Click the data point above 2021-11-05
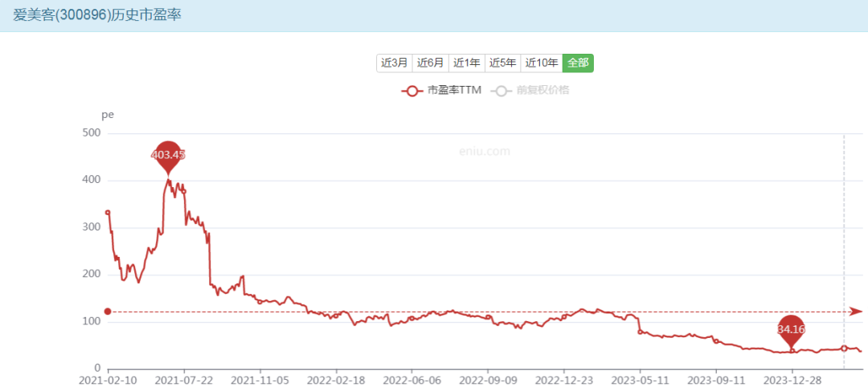Viewport: 868px width, 391px height. (x=259, y=302)
